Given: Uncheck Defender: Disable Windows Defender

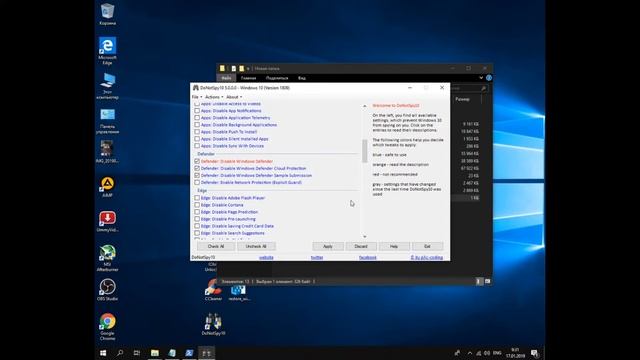Looking at the screenshot, I should (197, 161).
